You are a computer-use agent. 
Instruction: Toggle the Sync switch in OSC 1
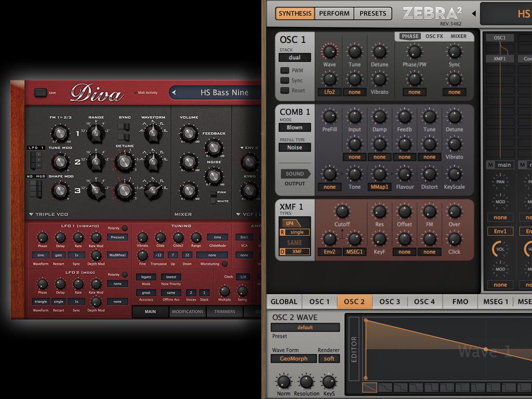[285, 81]
